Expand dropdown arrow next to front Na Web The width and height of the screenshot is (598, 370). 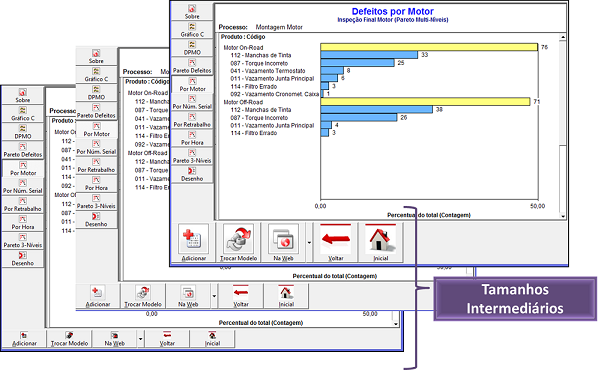pyautogui.click(x=309, y=243)
